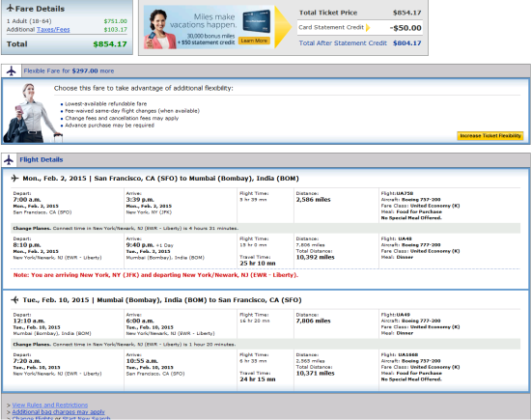Click the return plane icon for Feb. 10 flight
531x420 pixels.
point(14,299)
